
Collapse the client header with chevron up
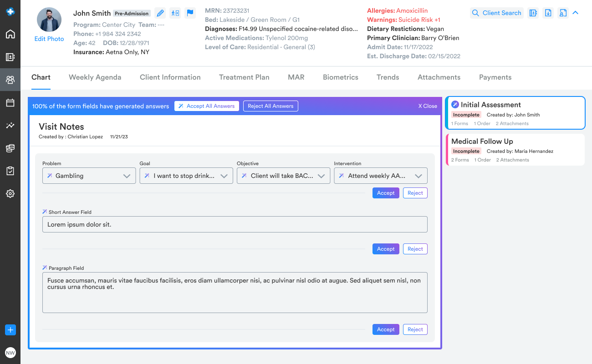click(x=575, y=13)
